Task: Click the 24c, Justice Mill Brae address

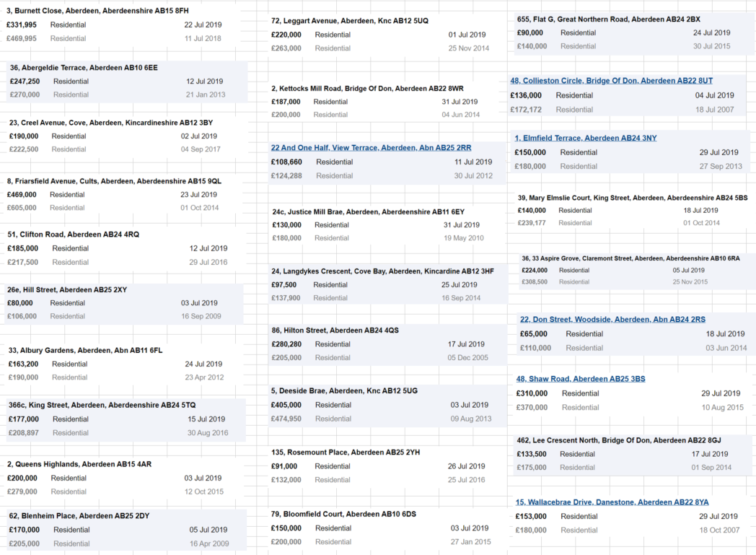Action: pyautogui.click(x=369, y=211)
